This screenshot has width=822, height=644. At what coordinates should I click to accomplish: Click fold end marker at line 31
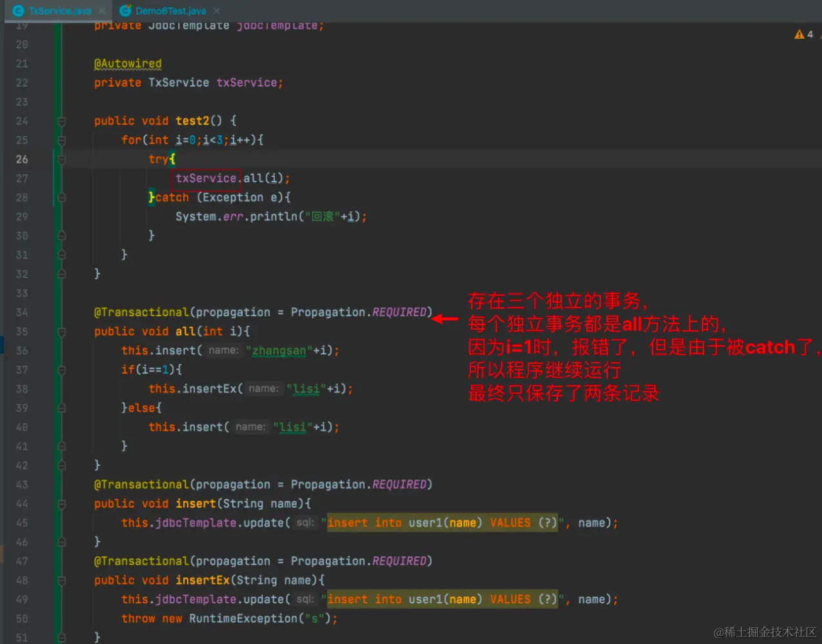[62, 255]
